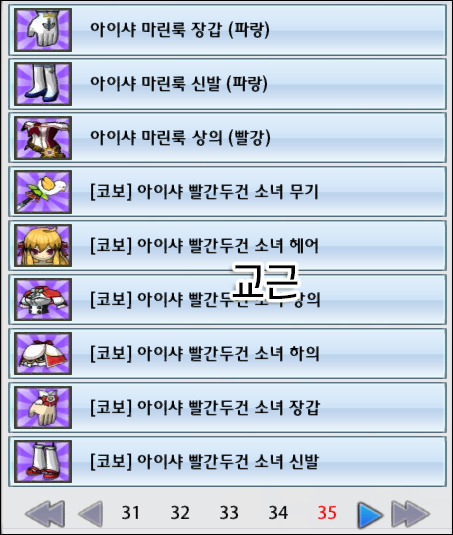
Task: Jump to last page with double-right arrow
Action: click(410, 514)
